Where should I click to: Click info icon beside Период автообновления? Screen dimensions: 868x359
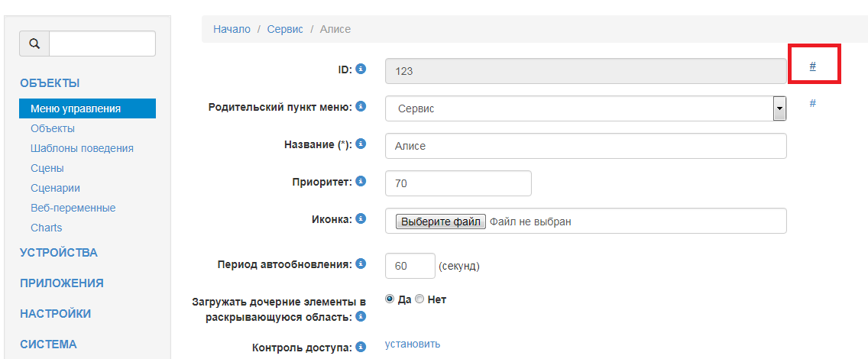pyautogui.click(x=361, y=264)
